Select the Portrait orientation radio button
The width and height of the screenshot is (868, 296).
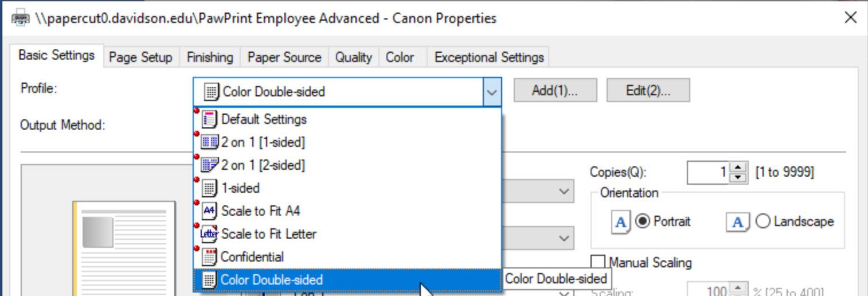tap(642, 221)
